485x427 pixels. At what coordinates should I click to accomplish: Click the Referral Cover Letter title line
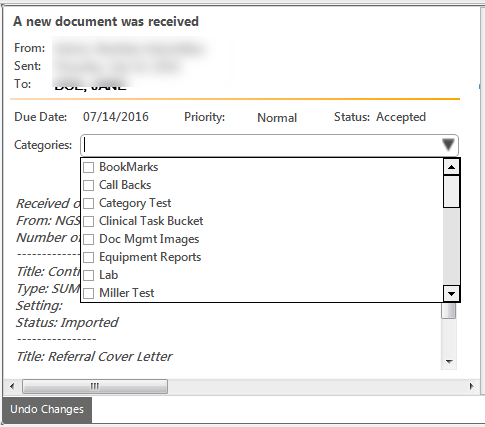click(x=94, y=357)
